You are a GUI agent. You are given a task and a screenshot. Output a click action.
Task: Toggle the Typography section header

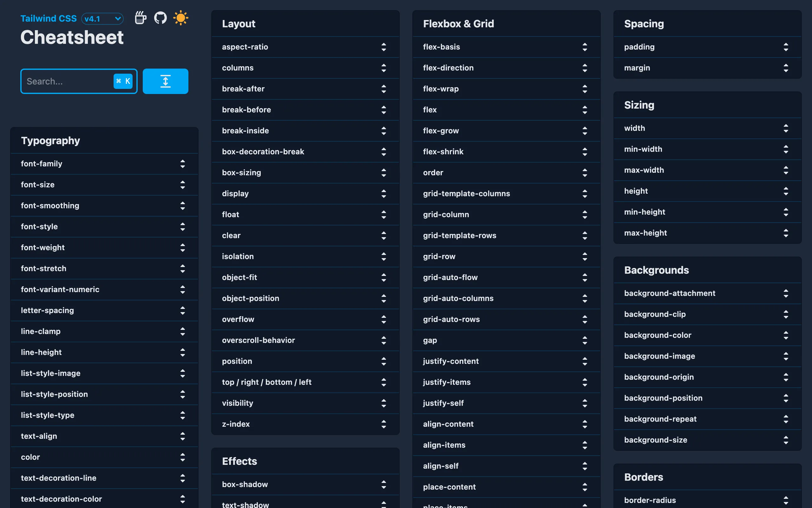click(104, 140)
